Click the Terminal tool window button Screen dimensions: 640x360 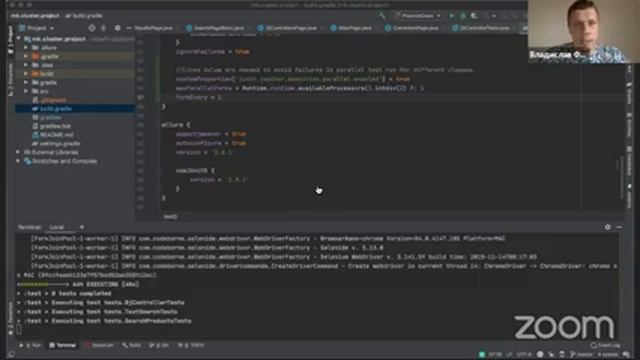(62, 345)
